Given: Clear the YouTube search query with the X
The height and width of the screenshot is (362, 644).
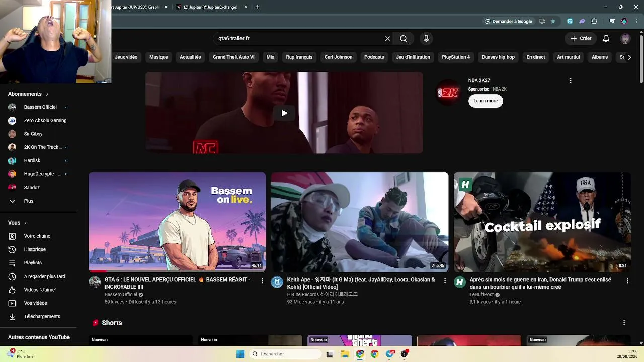Looking at the screenshot, I should tap(387, 38).
